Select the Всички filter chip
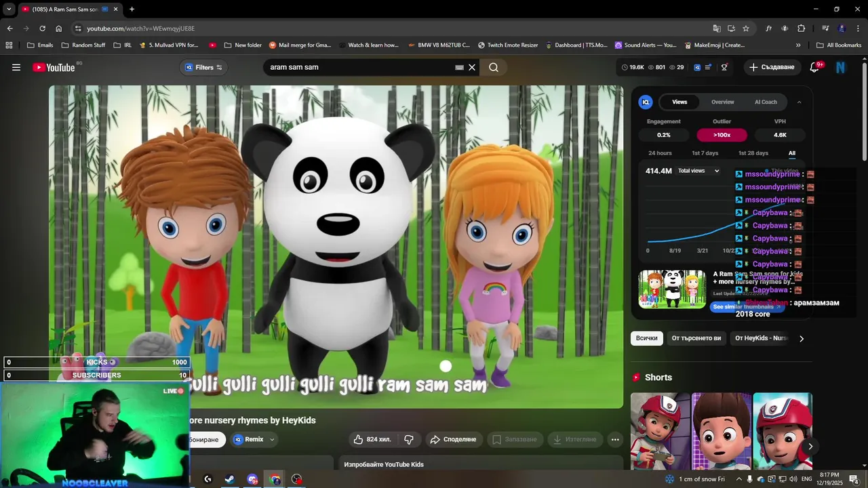The image size is (868, 488). (646, 338)
